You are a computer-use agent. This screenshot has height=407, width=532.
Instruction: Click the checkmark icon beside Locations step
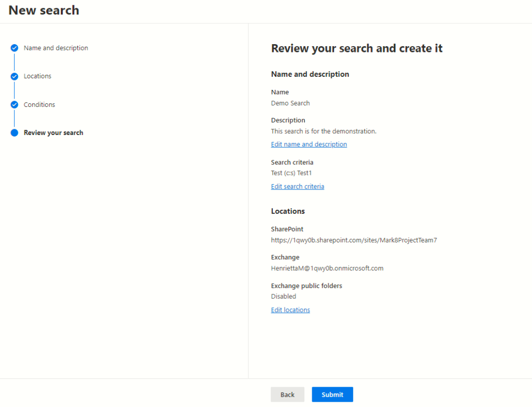click(14, 76)
